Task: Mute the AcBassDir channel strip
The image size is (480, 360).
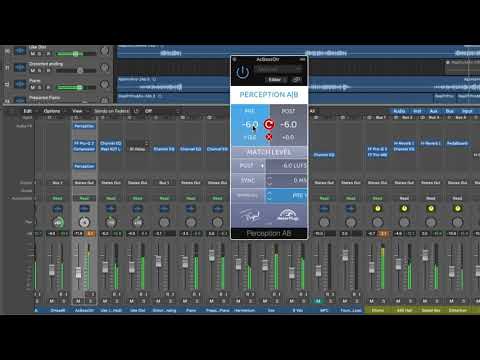Action: pyautogui.click(x=78, y=301)
